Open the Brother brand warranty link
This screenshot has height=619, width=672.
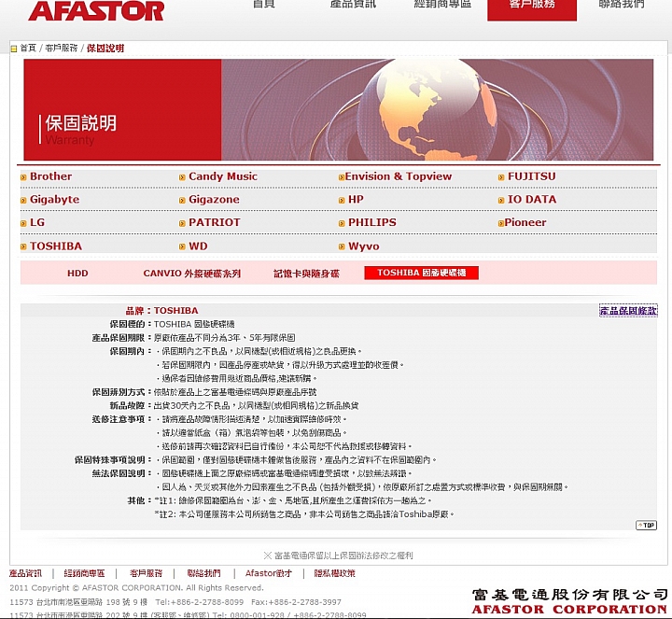coord(51,176)
